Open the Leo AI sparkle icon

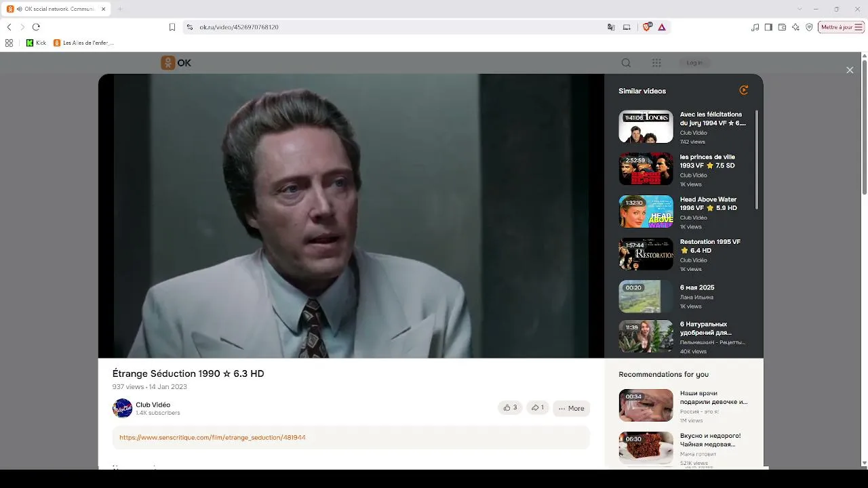795,27
